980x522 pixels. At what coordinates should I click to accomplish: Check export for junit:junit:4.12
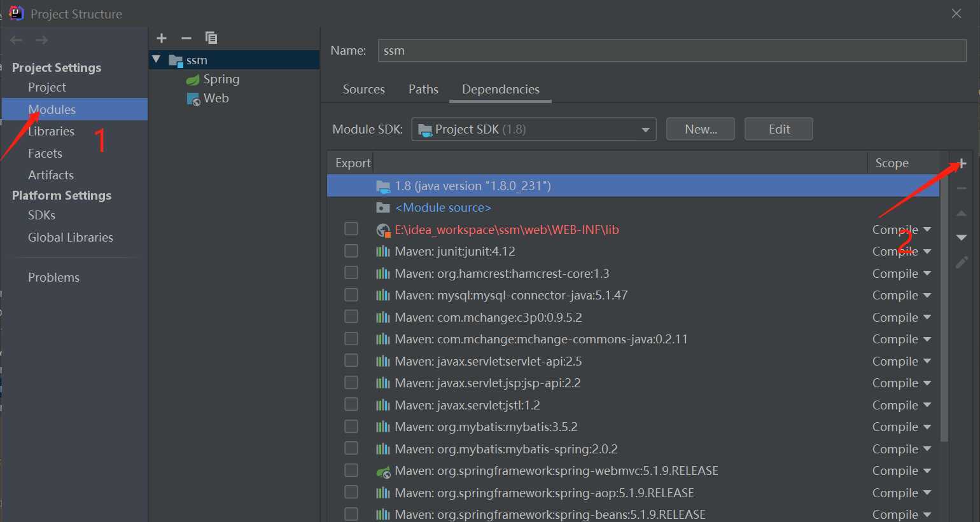351,251
